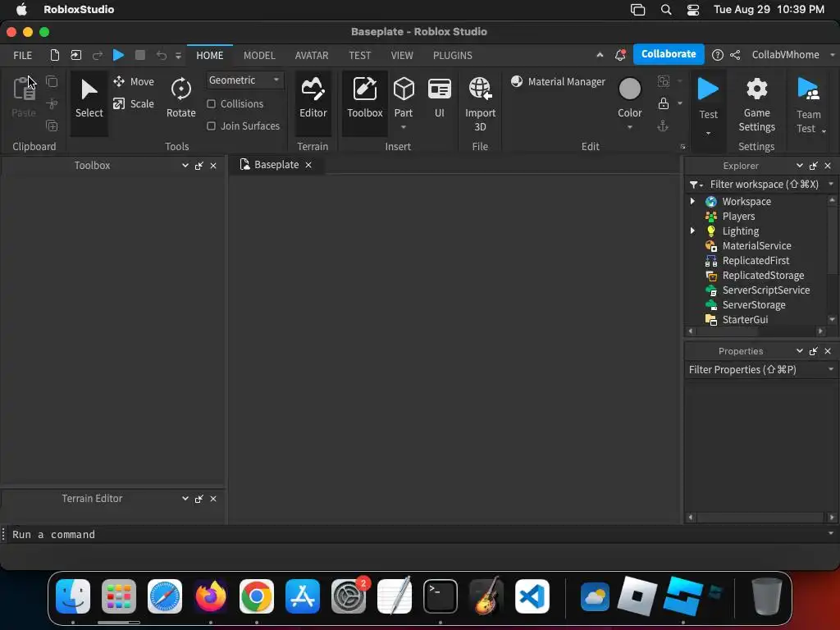Image resolution: width=840 pixels, height=630 pixels.
Task: Enable the Join Surfaces checkbox
Action: pos(211,126)
